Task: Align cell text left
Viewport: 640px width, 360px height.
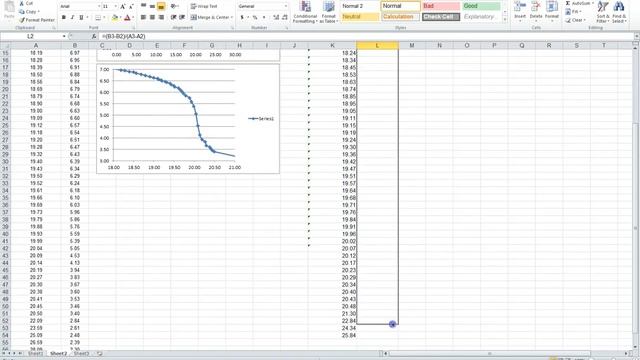Action: [143, 18]
